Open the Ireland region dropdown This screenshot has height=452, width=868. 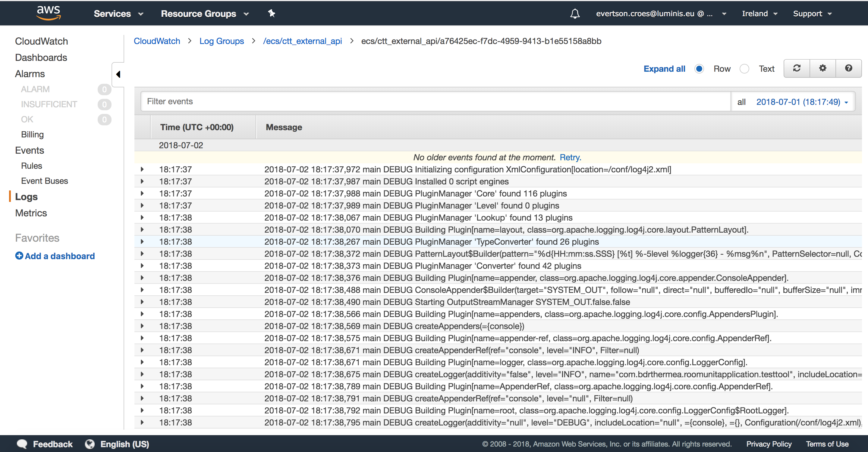tap(759, 14)
